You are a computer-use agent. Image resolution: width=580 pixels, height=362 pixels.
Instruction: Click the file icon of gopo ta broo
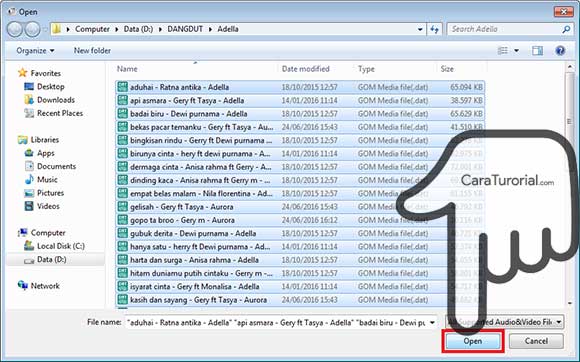pyautogui.click(x=122, y=220)
